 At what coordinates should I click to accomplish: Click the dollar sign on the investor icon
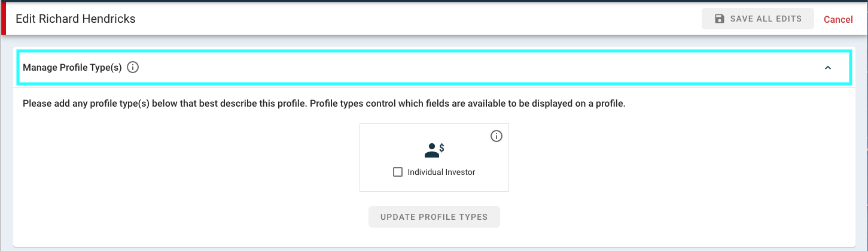click(441, 147)
